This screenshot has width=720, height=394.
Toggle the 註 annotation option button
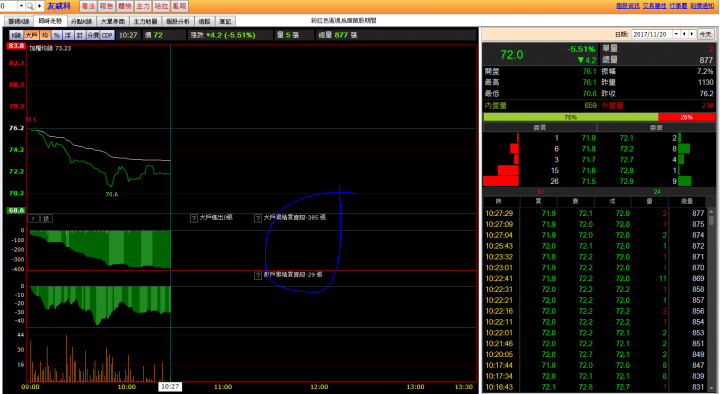pyautogui.click(x=79, y=35)
